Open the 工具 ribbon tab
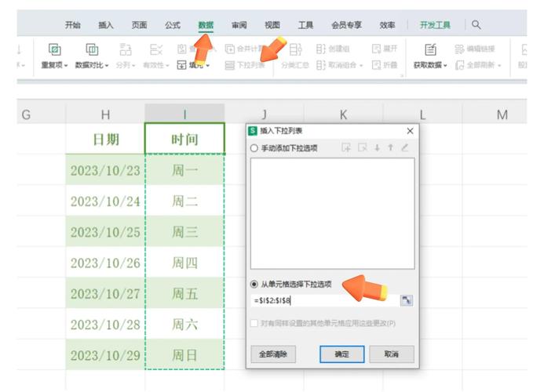Image resolution: width=544 pixels, height=392 pixels. 305,25
